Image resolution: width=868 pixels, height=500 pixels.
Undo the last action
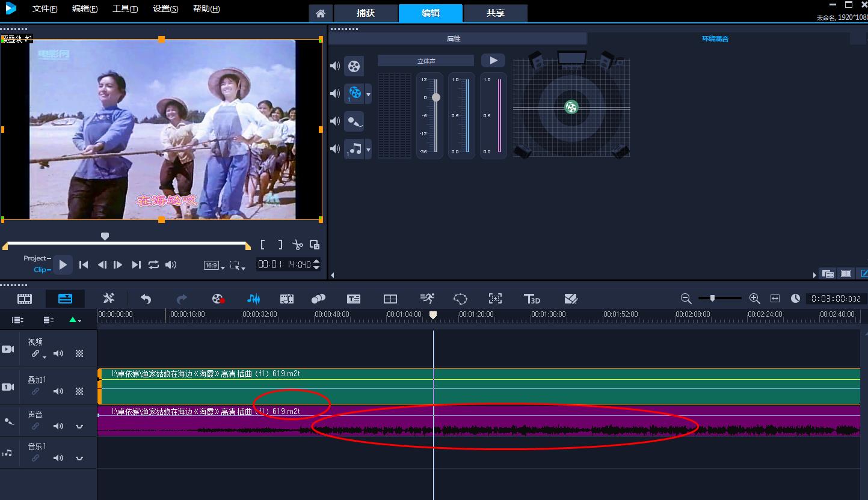(x=146, y=299)
